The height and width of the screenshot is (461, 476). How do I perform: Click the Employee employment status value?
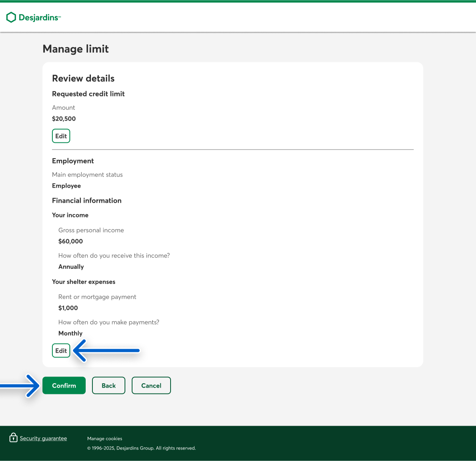66,186
